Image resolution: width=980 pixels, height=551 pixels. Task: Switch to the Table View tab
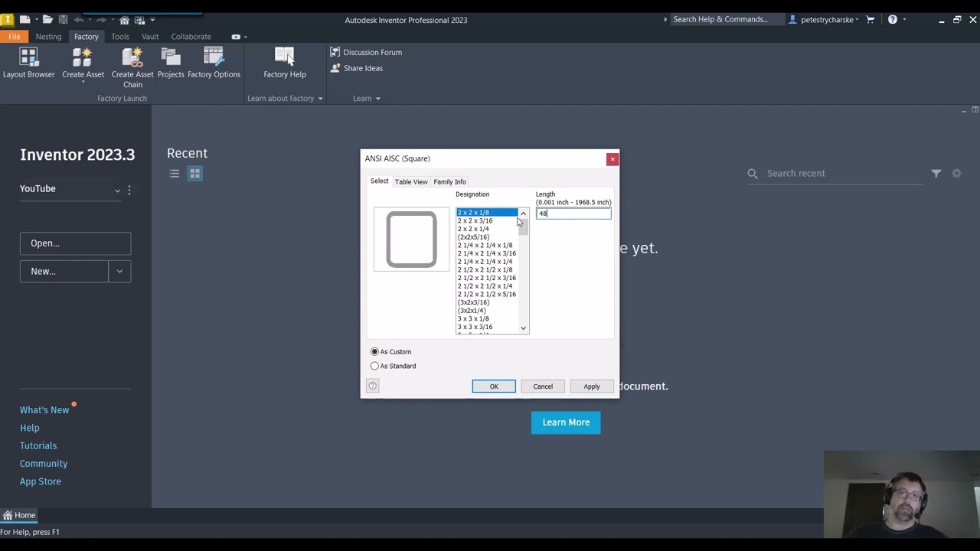pyautogui.click(x=411, y=181)
